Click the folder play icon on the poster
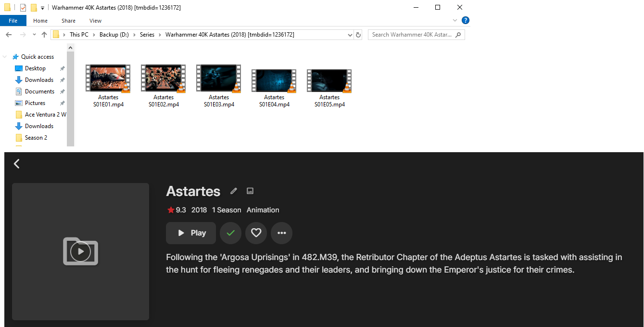644x327 pixels. 80,251
